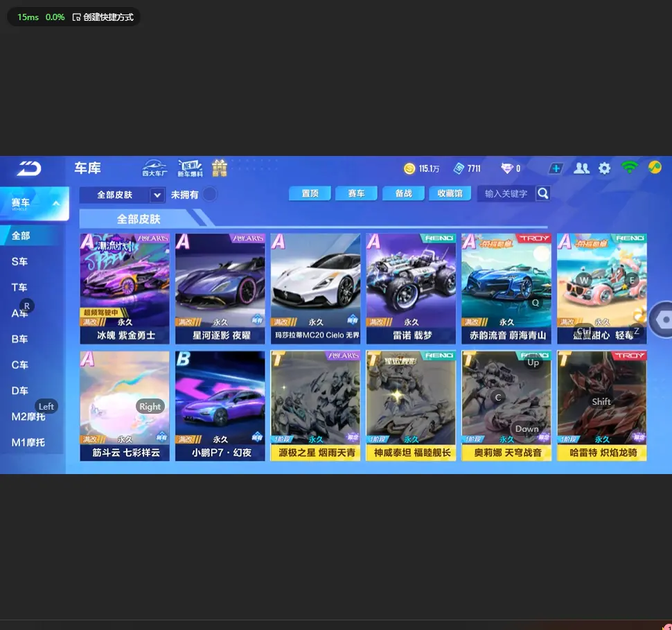Viewport: 672px width, 630px height.
Task: Select the D车 category
Action: [19, 391]
